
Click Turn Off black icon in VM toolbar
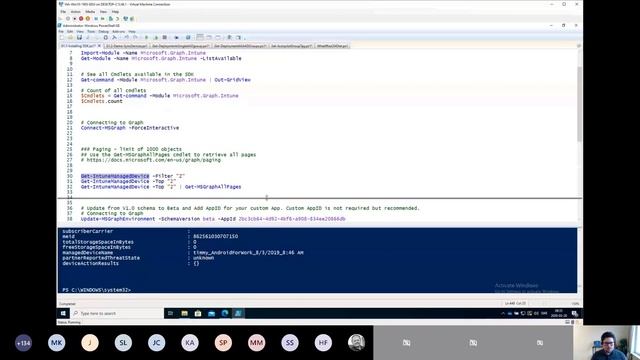(x=74, y=19)
